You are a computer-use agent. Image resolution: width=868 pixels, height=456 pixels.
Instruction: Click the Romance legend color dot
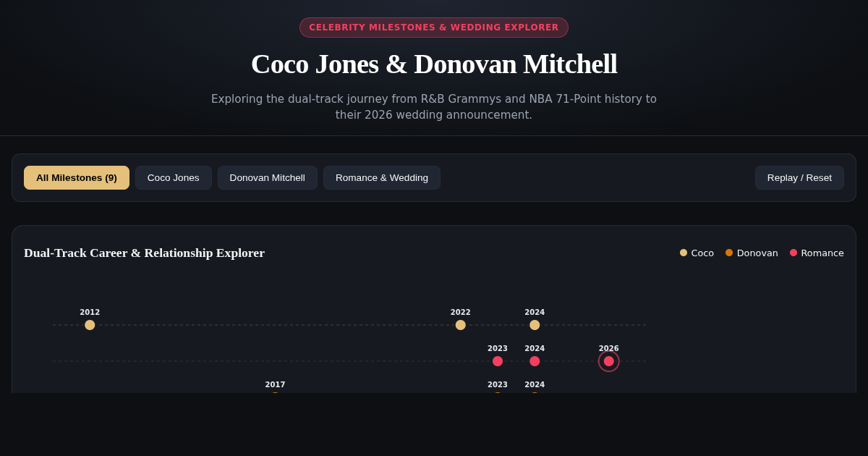(793, 253)
